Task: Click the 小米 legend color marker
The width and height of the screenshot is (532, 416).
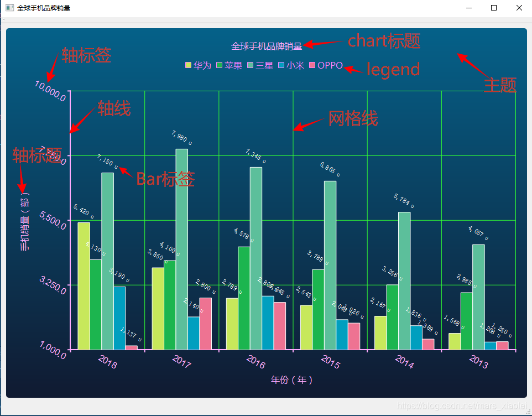Action: point(281,65)
